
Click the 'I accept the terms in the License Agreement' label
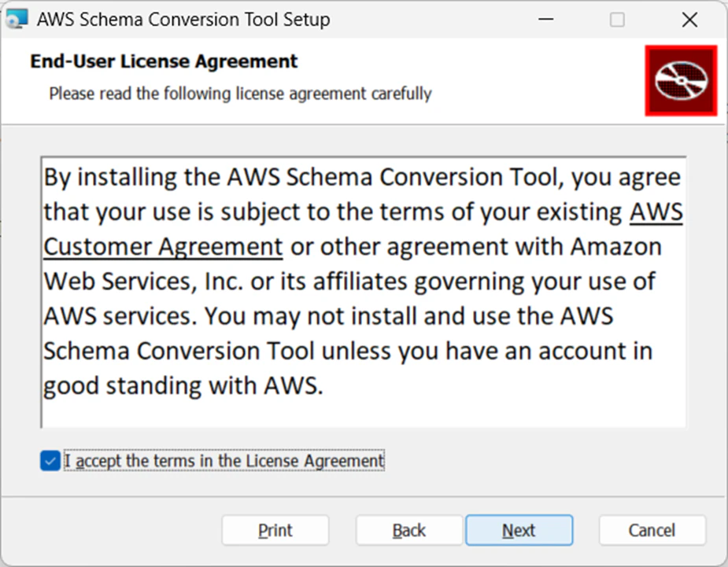(224, 461)
